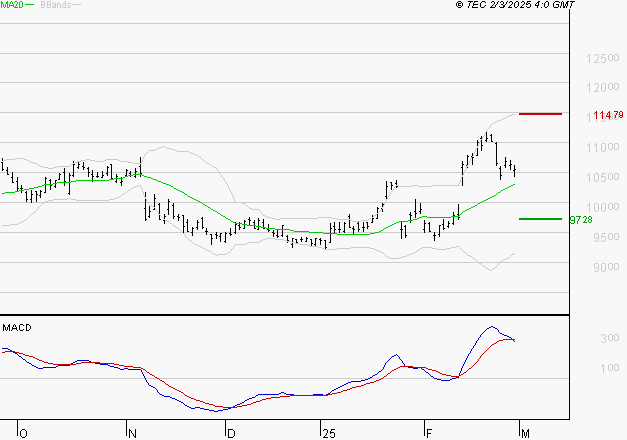Click the 25 year marker on time axis

point(329,434)
